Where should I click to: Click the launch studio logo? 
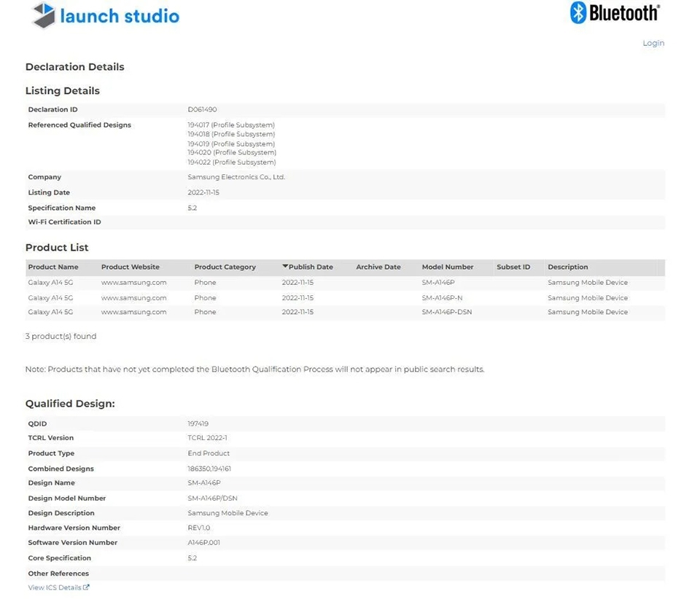pyautogui.click(x=105, y=15)
